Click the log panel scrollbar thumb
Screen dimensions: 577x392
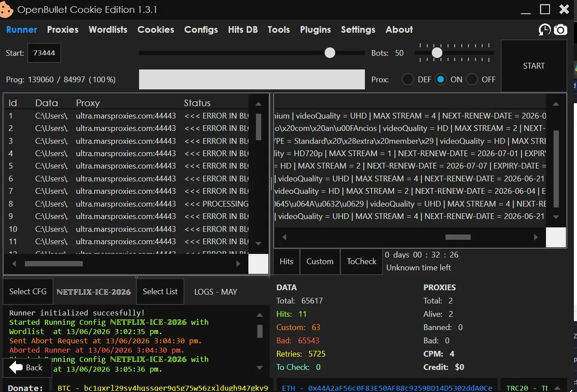point(260,331)
